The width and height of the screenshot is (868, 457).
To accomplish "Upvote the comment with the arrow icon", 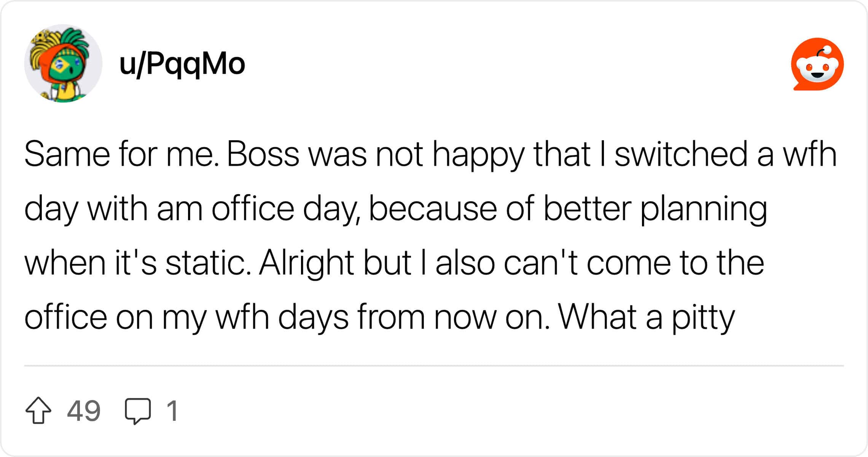I will (38, 411).
